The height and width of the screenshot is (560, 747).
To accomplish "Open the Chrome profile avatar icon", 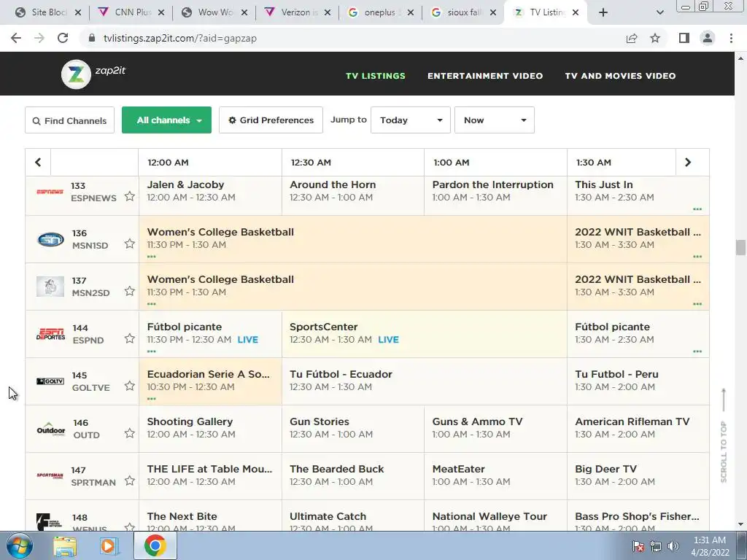I will pyautogui.click(x=708, y=38).
